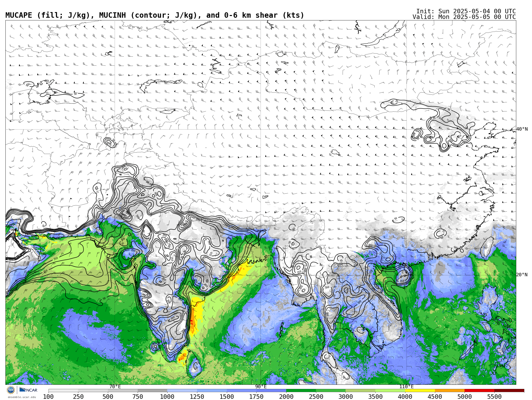Image resolution: width=532 pixels, height=400 pixels.
Task: Click the NSF logo icon
Action: pyautogui.click(x=11, y=390)
